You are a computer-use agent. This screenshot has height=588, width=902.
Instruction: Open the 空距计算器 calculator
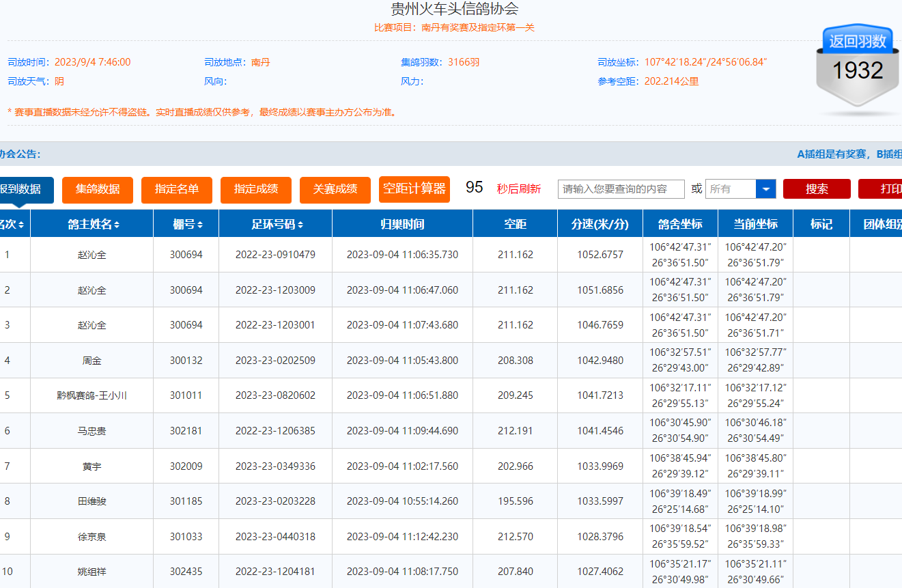(414, 189)
